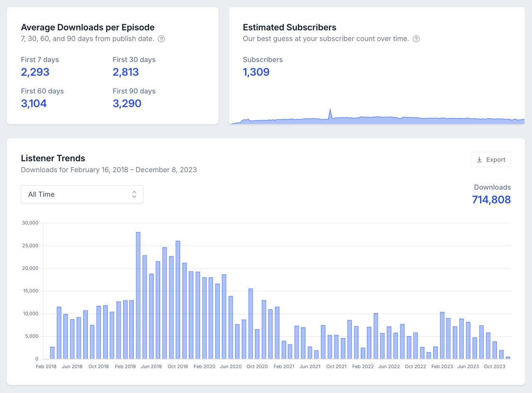This screenshot has height=393, width=532.
Task: Click the First 60 days value 3,104
Action: (34, 103)
